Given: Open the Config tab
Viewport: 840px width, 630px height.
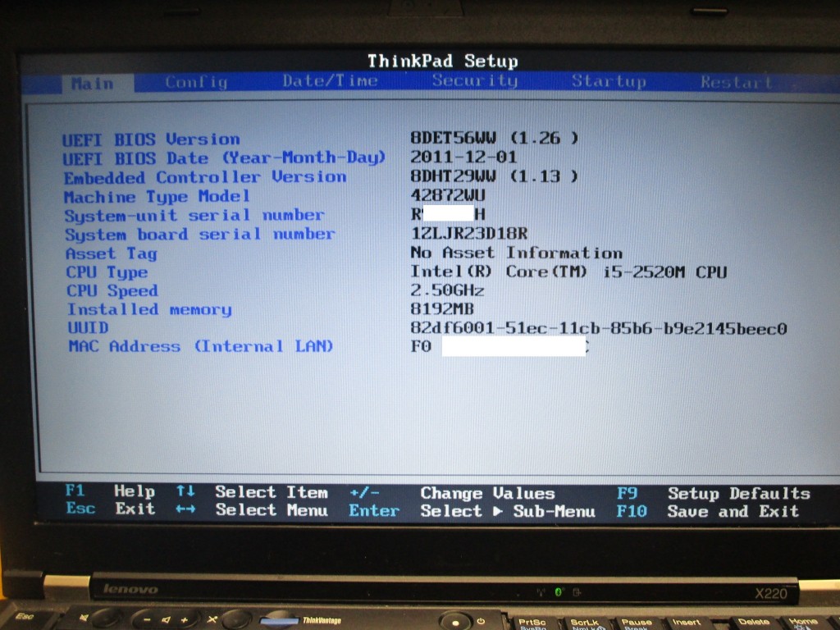Looking at the screenshot, I should 196,82.
